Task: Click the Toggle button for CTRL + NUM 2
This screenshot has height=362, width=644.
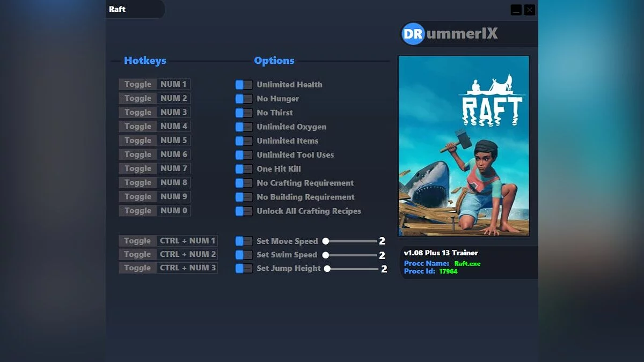Action: [x=137, y=254]
